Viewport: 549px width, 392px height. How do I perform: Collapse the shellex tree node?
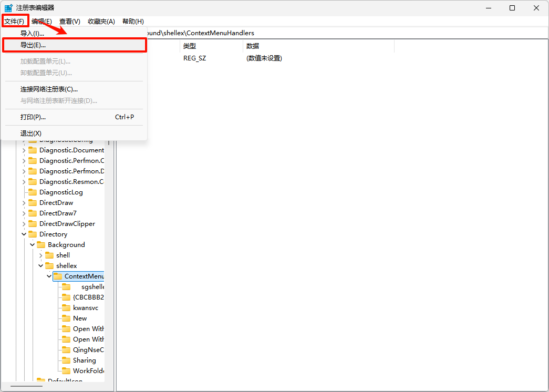click(41, 266)
